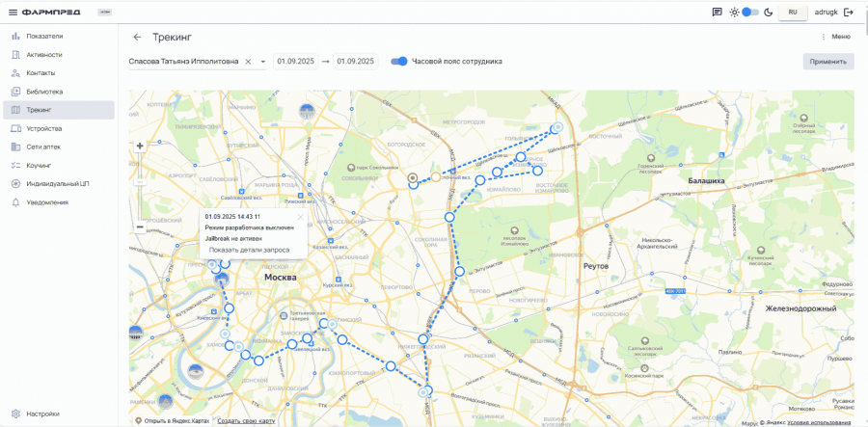The image size is (868, 427).
Task: Close the tracking point info popup
Action: tap(300, 217)
